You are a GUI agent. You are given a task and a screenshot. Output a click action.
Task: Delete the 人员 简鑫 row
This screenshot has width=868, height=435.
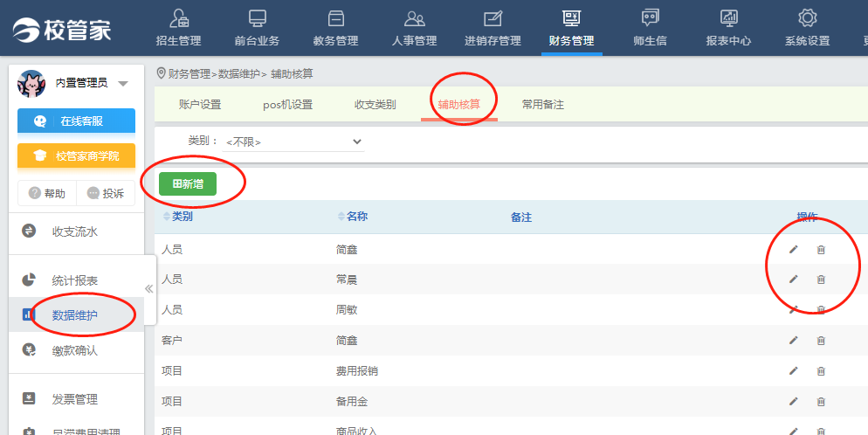821,250
